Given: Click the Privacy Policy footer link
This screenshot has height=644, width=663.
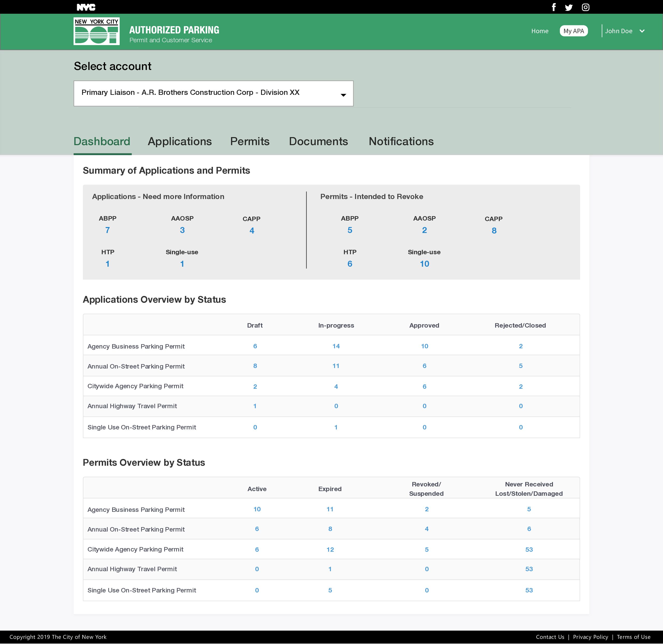Looking at the screenshot, I should (x=590, y=637).
